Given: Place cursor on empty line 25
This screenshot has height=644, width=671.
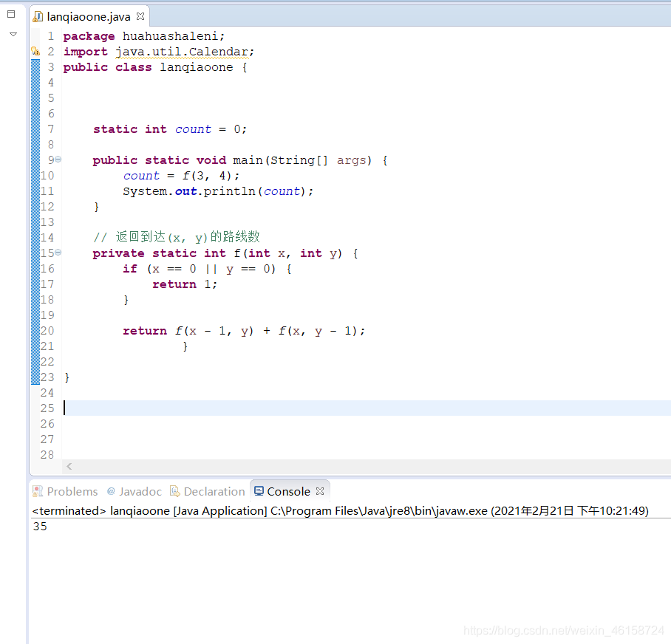Looking at the screenshot, I should click(367, 408).
